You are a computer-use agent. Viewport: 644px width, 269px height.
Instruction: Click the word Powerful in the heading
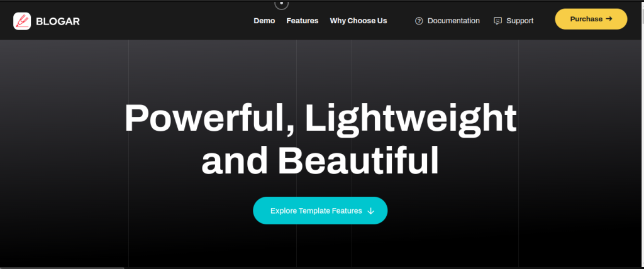coord(201,118)
